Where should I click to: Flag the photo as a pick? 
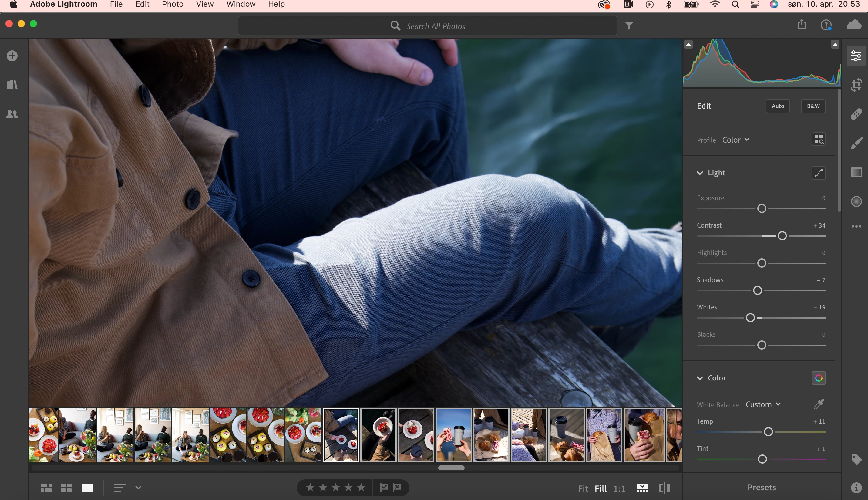pos(384,487)
